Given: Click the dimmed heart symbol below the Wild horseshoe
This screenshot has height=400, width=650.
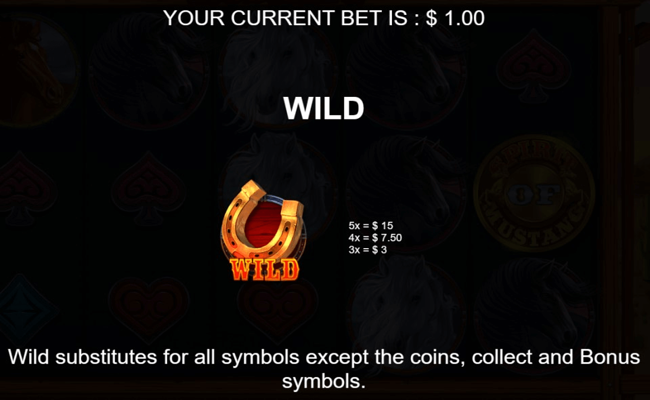Looking at the screenshot, I should pyautogui.click(x=277, y=309).
